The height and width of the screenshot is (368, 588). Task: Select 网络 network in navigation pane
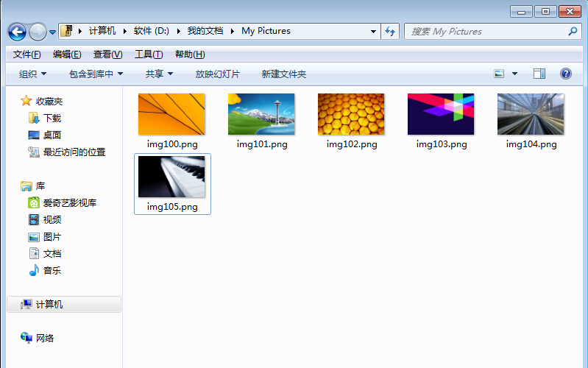point(45,338)
